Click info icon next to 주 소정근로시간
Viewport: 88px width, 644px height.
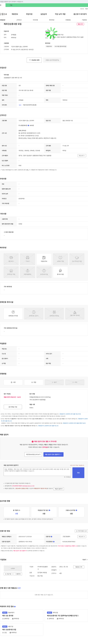coord(29,125)
